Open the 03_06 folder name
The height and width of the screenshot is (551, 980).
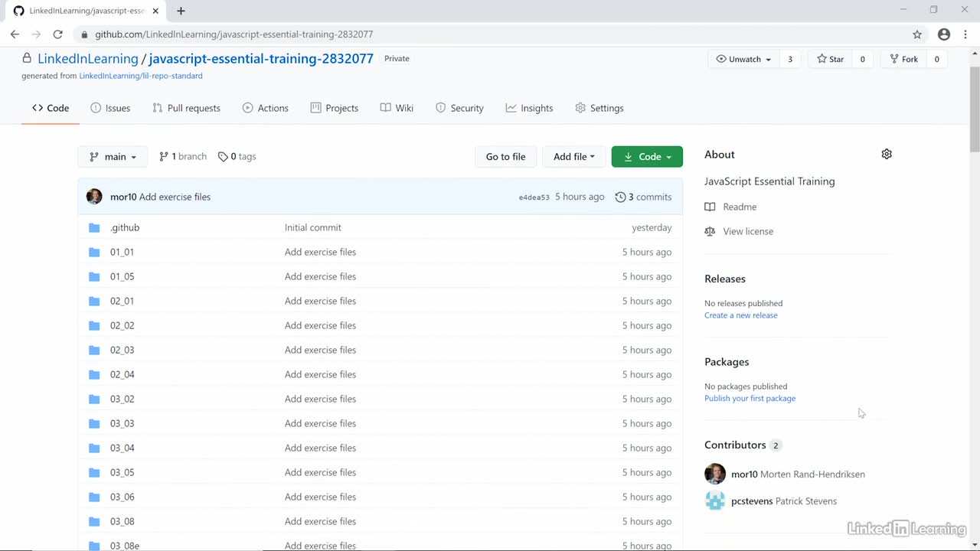(x=122, y=497)
